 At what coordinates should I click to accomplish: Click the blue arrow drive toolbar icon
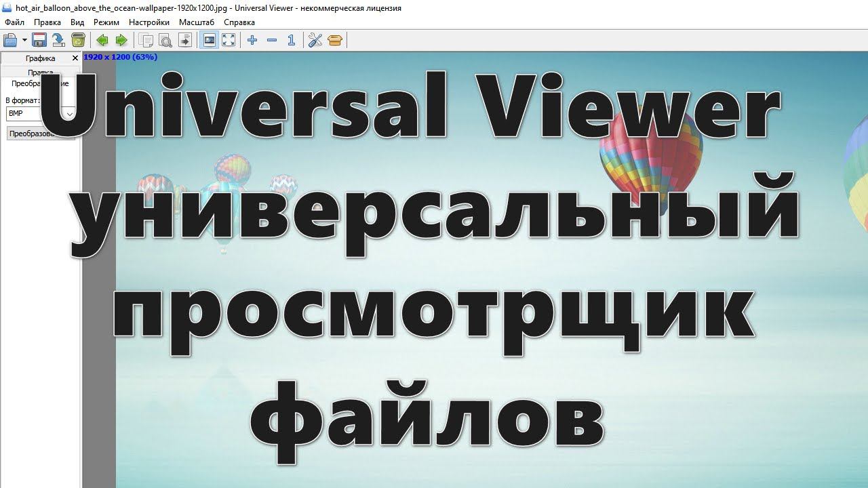[x=58, y=41]
